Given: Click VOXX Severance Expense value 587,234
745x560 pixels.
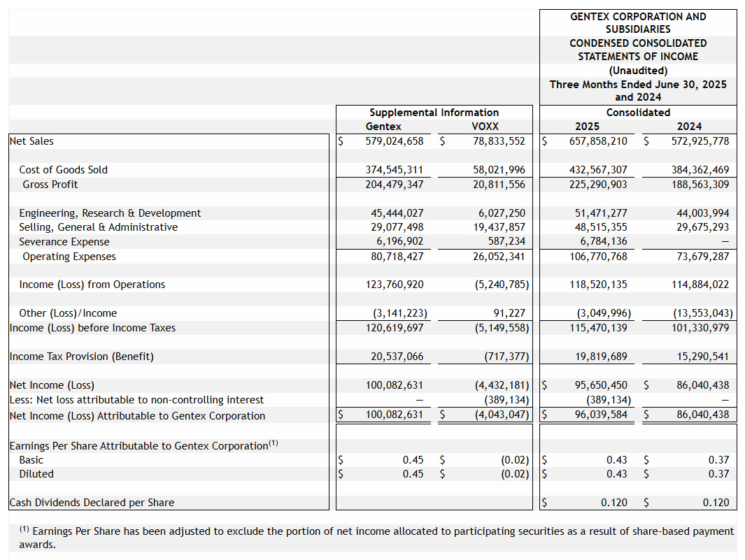Looking at the screenshot, I should pyautogui.click(x=503, y=242).
